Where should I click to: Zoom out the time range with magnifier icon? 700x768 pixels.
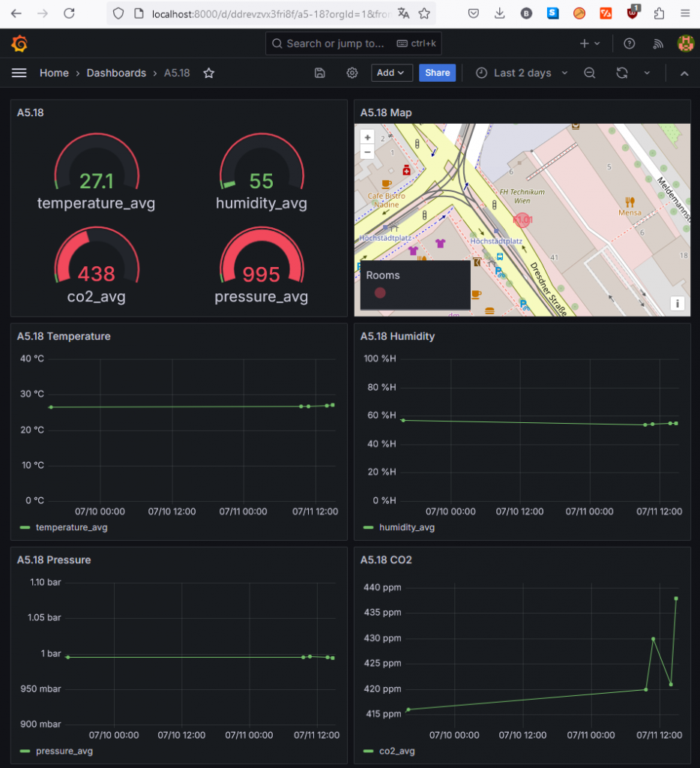(x=589, y=73)
